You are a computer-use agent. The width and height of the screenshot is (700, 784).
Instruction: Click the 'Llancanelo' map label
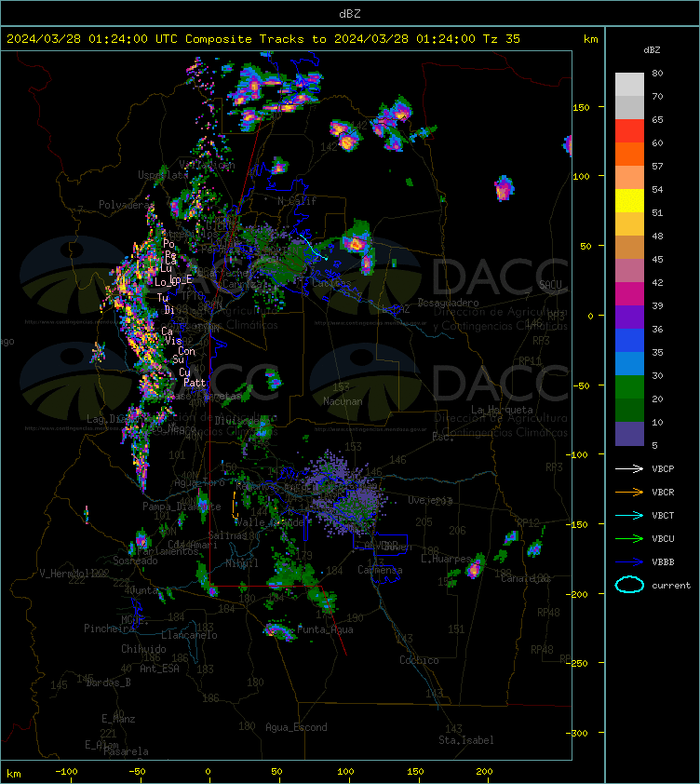189,635
